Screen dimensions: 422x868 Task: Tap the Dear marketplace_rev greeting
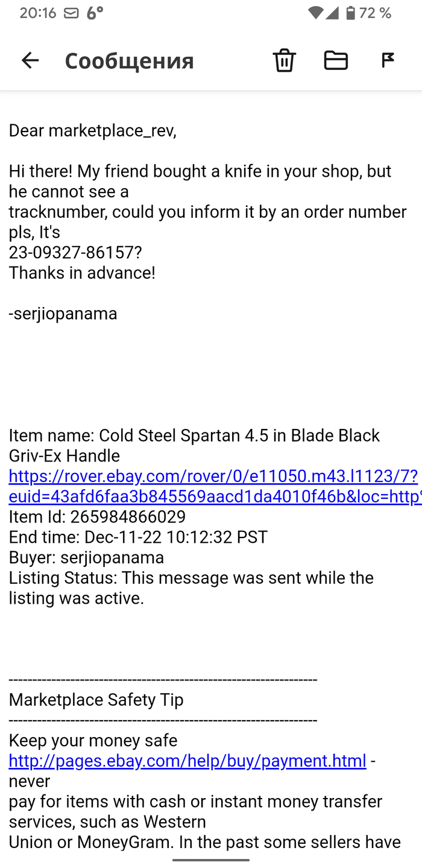(x=92, y=130)
